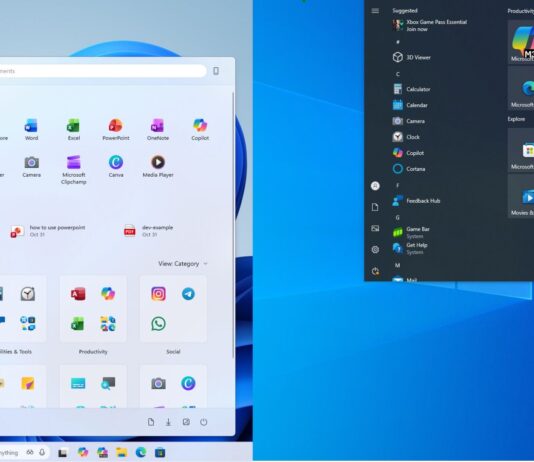Open View: Category dropdown
534x462 pixels.
pyautogui.click(x=183, y=264)
